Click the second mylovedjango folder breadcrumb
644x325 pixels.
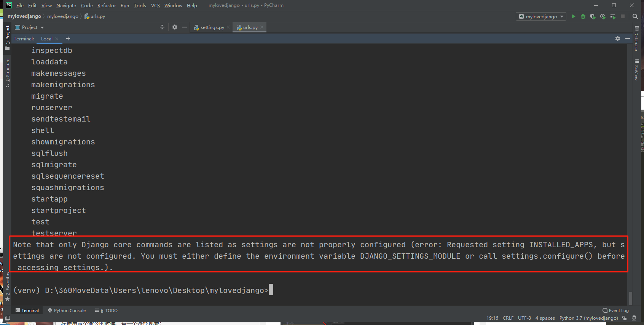[63, 16]
